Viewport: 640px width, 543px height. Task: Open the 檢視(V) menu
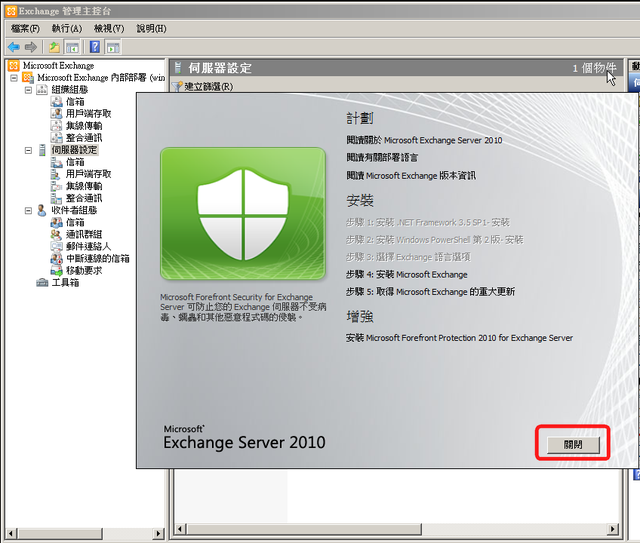109,29
